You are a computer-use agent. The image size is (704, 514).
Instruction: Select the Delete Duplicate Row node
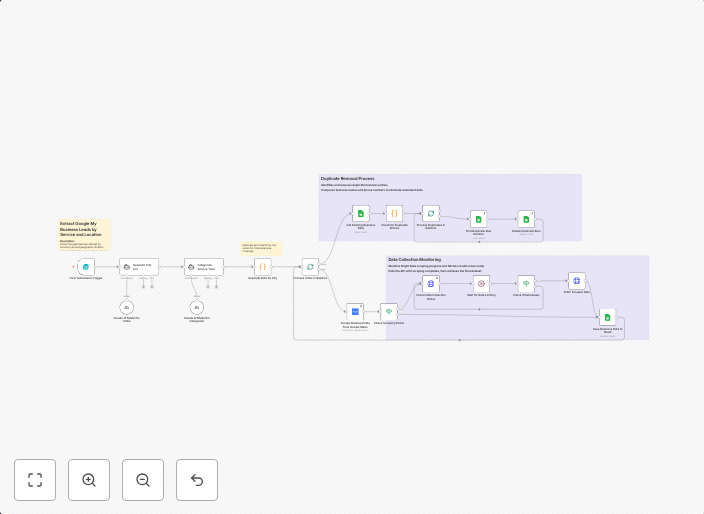[x=526, y=219]
